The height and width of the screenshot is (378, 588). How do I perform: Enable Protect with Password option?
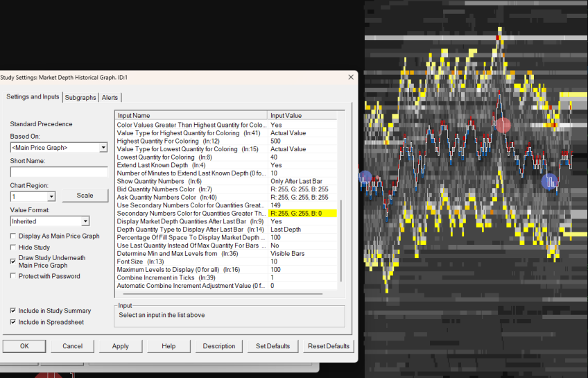pos(13,276)
